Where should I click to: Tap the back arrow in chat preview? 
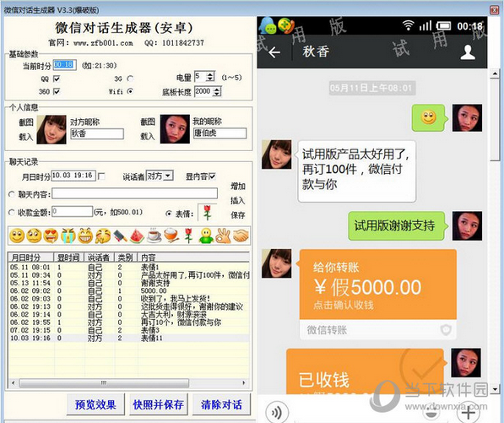274,52
